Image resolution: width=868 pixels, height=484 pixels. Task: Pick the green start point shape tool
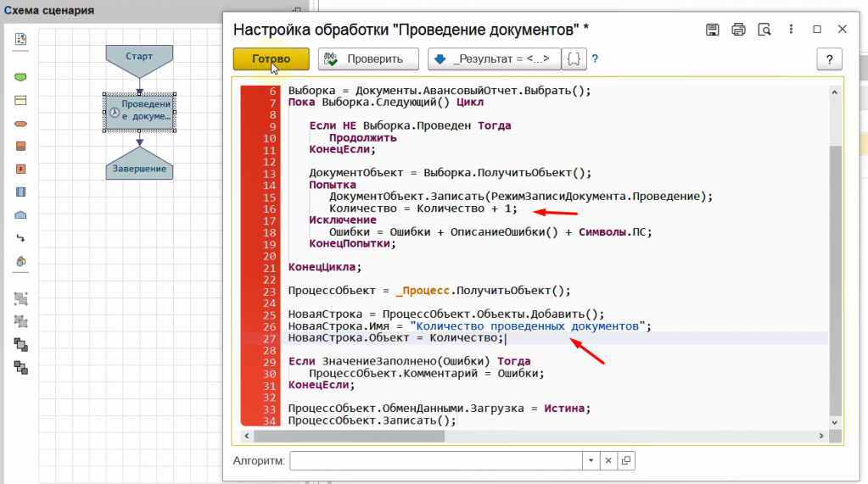(20, 77)
